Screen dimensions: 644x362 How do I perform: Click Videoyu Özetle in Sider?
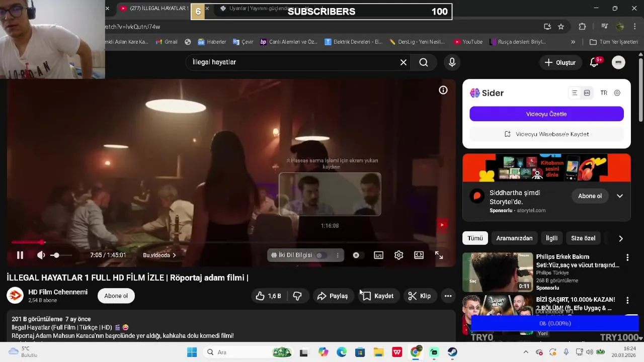coord(546,114)
